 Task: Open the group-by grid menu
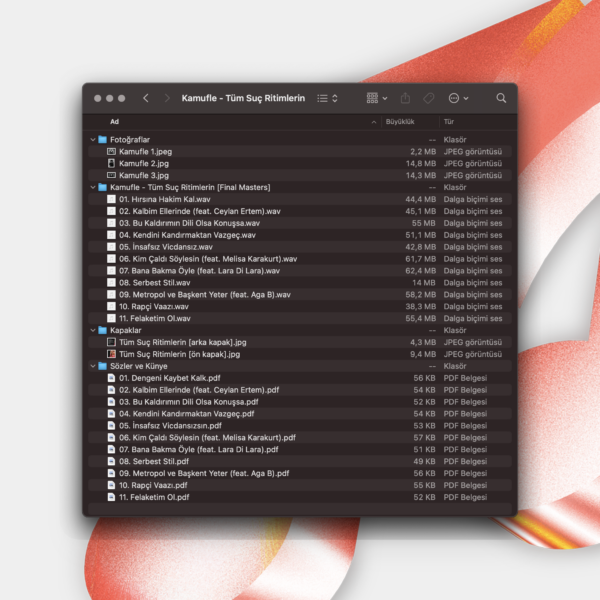[x=377, y=99]
